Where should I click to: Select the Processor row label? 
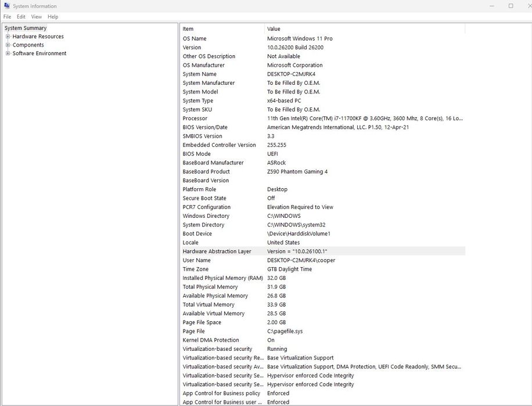pyautogui.click(x=195, y=118)
